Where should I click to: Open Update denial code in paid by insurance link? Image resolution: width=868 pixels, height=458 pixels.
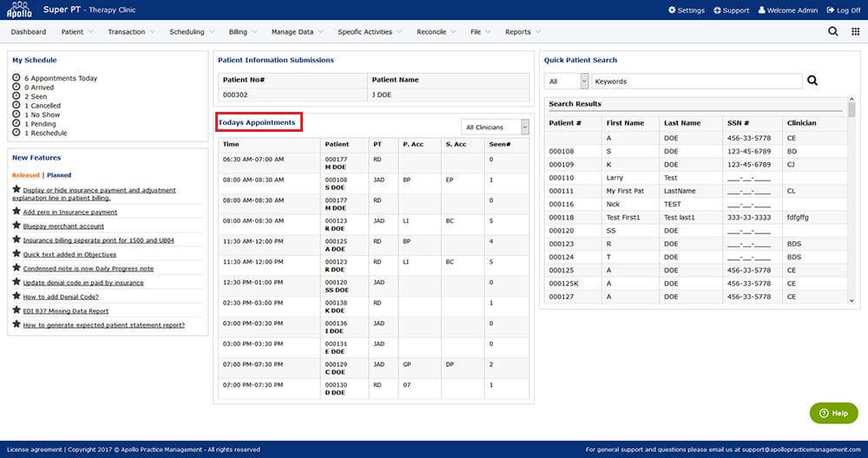[x=83, y=283]
